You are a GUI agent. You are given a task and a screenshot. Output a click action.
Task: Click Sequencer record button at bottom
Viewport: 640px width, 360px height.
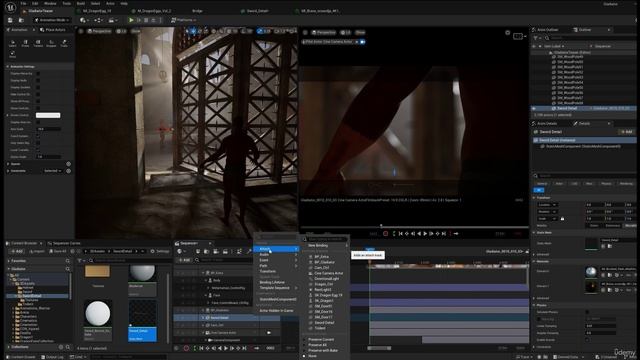click(x=186, y=348)
